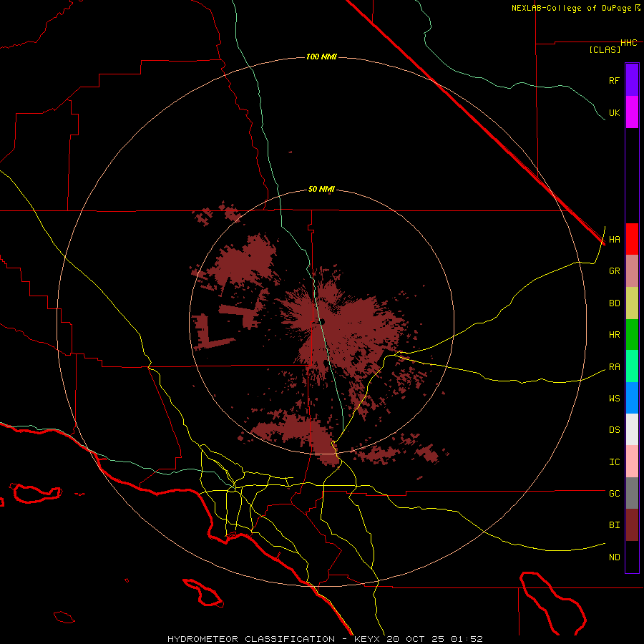Click the "BD" legend label

point(614,303)
